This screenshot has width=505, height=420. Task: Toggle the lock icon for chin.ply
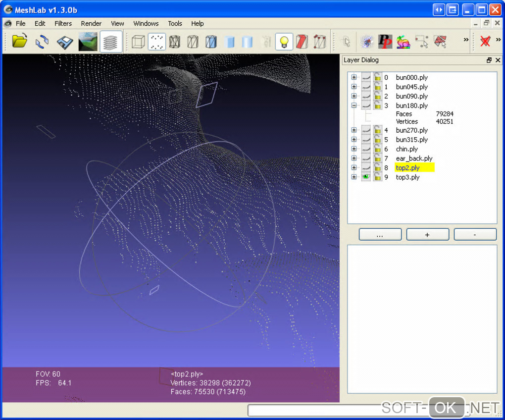click(377, 149)
